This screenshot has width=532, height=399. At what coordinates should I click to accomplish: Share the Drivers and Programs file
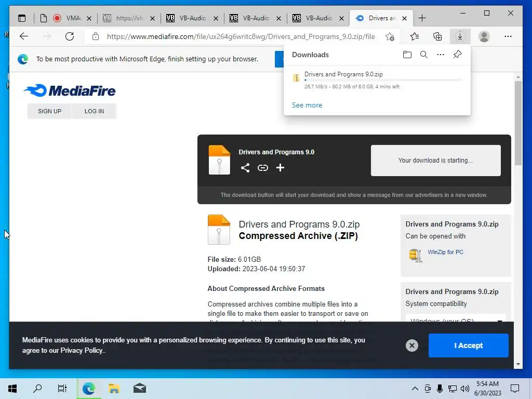pos(245,168)
